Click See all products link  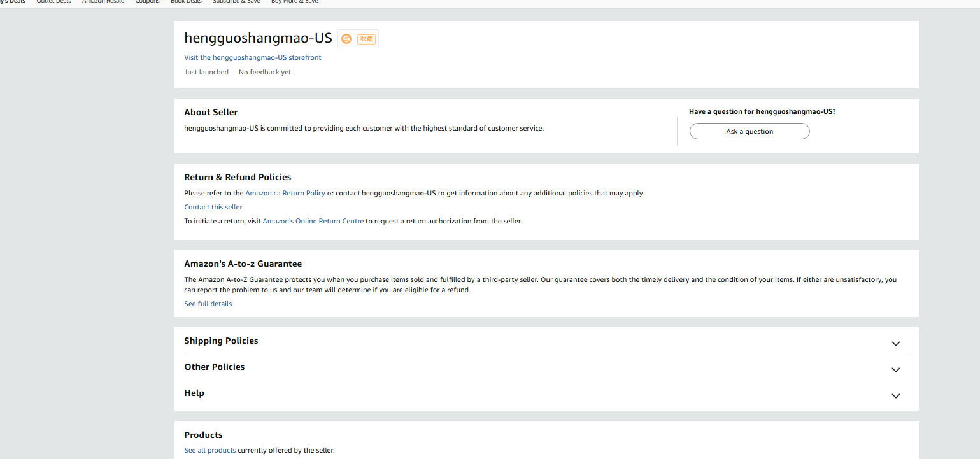[210, 450]
